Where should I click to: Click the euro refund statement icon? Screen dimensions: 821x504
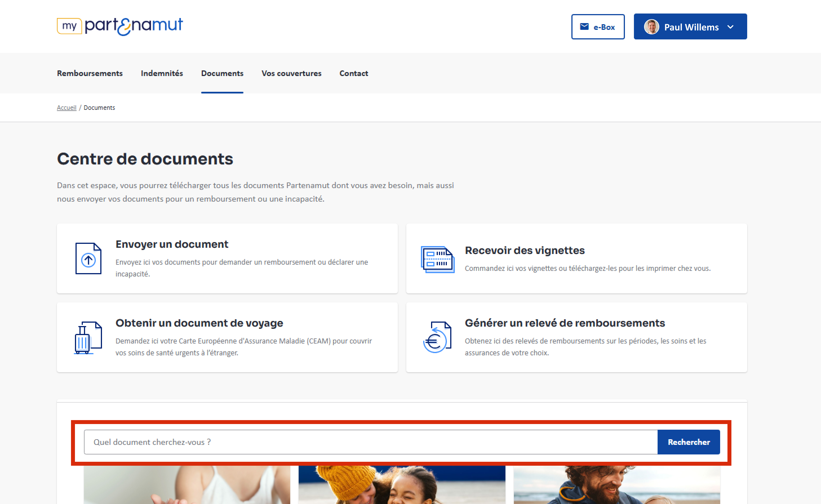click(x=437, y=337)
